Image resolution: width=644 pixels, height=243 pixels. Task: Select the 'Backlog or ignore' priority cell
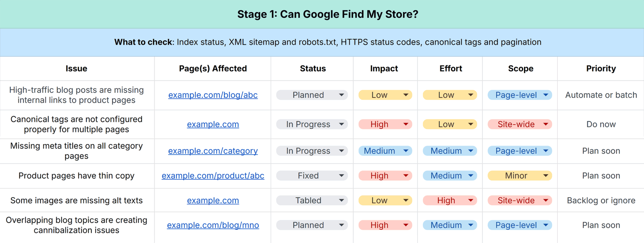pyautogui.click(x=601, y=200)
